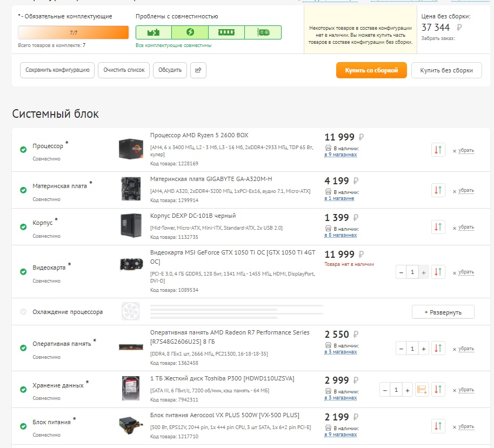Image resolution: width=494 pixels, height=448 pixels.
Task: Click the share configuration icon
Action: 198,70
